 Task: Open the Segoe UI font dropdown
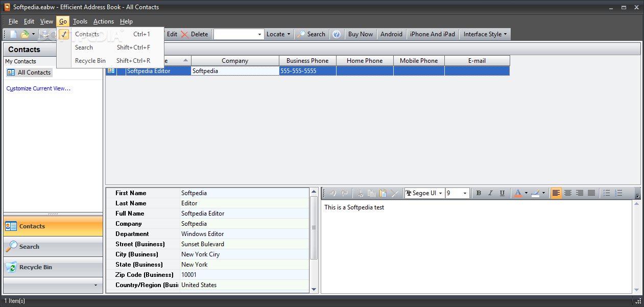[x=440, y=193]
